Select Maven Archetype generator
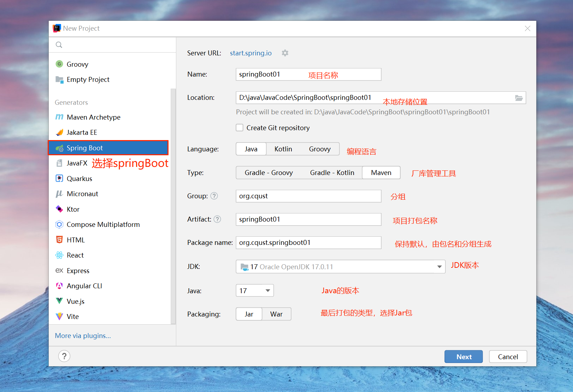573x392 pixels. pos(110,117)
